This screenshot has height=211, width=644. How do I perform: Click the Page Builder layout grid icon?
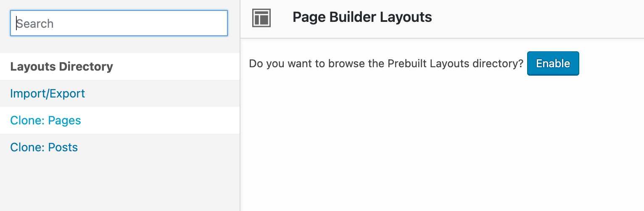pyautogui.click(x=261, y=18)
